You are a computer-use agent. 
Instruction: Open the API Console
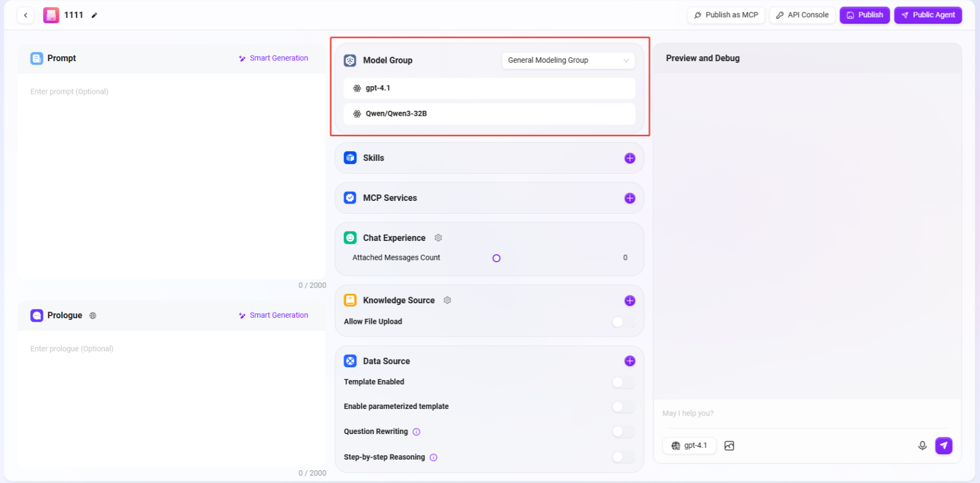click(802, 15)
